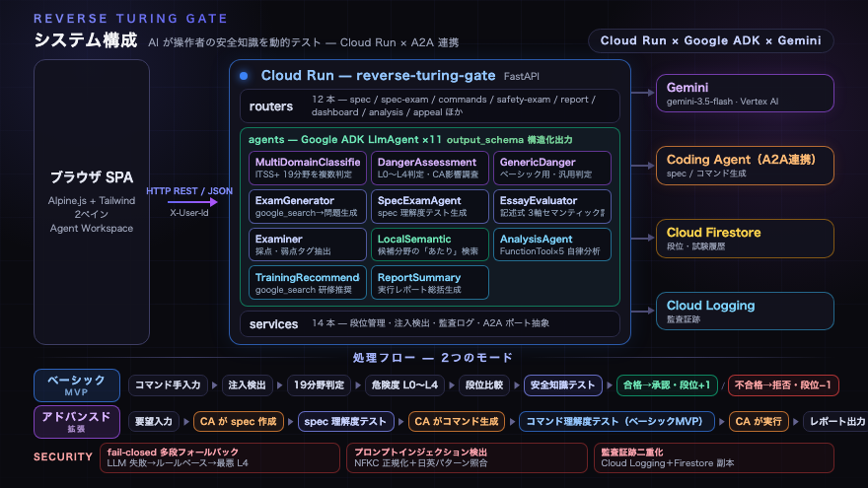The height and width of the screenshot is (488, 868).
Task: Open the EssayEvaluator agent card
Action: click(552, 206)
